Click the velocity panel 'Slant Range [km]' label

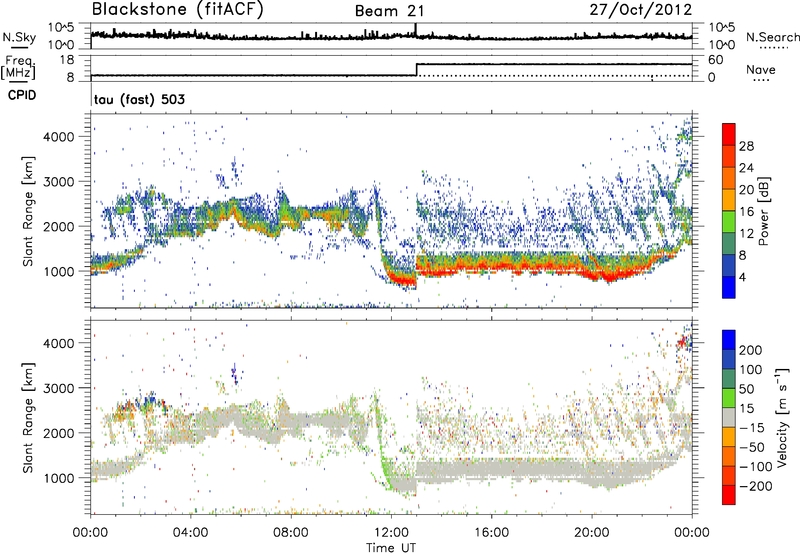[x=29, y=417]
